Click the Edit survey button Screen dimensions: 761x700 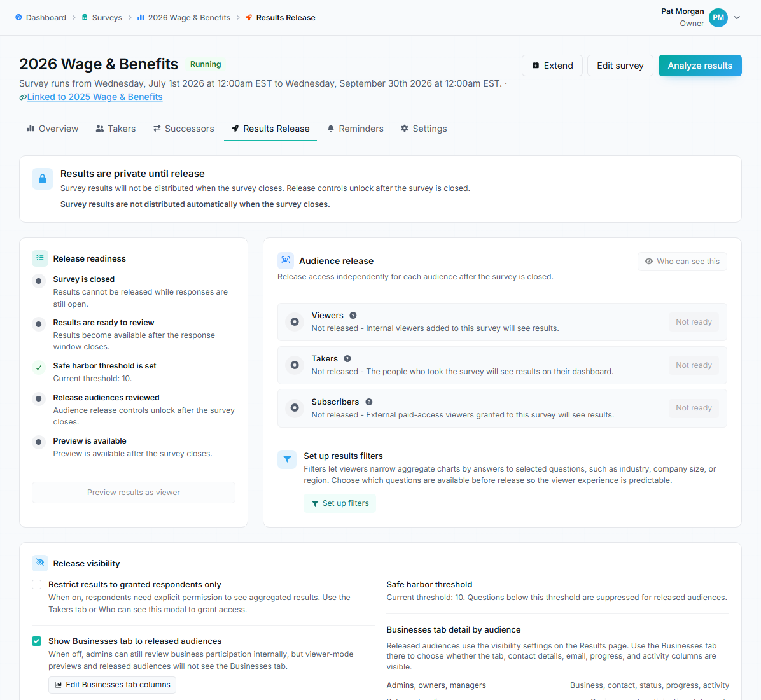[620, 66]
